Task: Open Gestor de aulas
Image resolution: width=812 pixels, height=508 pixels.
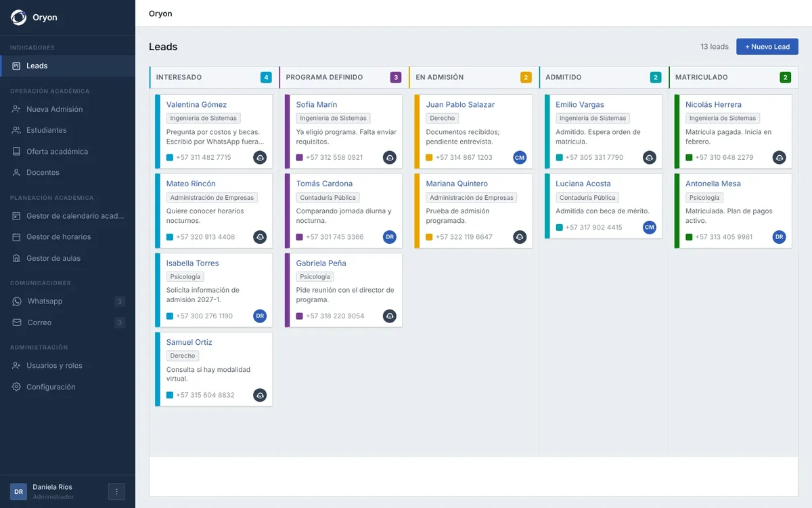Action: pos(68,259)
